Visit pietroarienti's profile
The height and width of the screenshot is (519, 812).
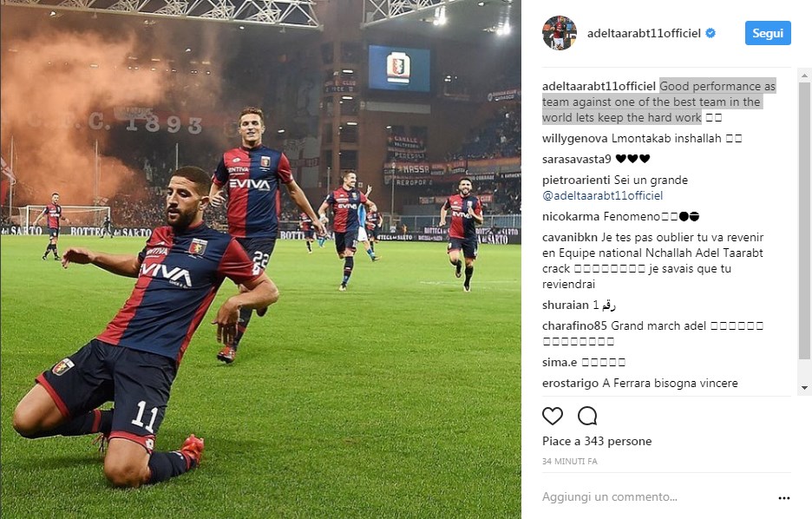coord(576,181)
